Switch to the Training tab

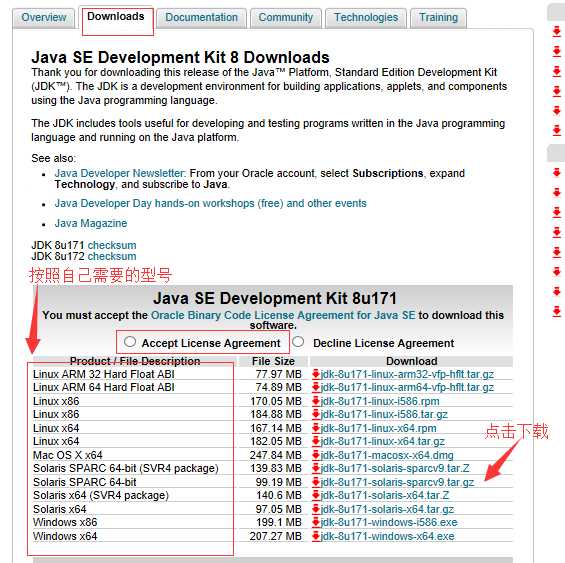[439, 17]
